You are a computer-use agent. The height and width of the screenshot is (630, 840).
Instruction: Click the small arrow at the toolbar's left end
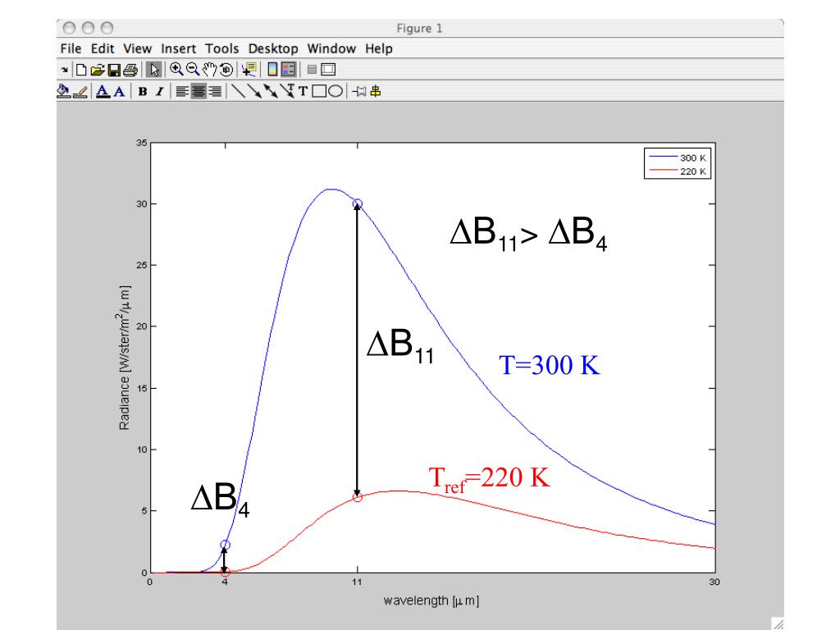(x=64, y=70)
